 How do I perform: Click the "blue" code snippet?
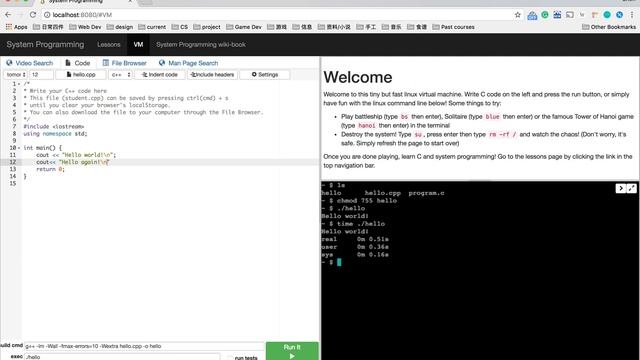[x=492, y=116]
